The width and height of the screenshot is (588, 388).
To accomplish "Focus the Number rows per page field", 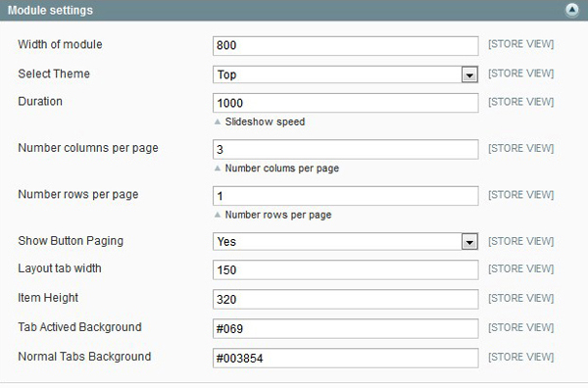I will point(345,196).
